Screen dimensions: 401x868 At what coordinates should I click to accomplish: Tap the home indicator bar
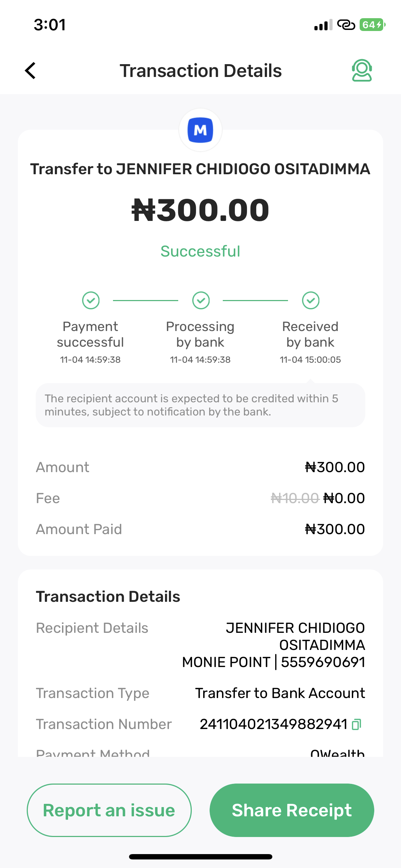pos(200,857)
